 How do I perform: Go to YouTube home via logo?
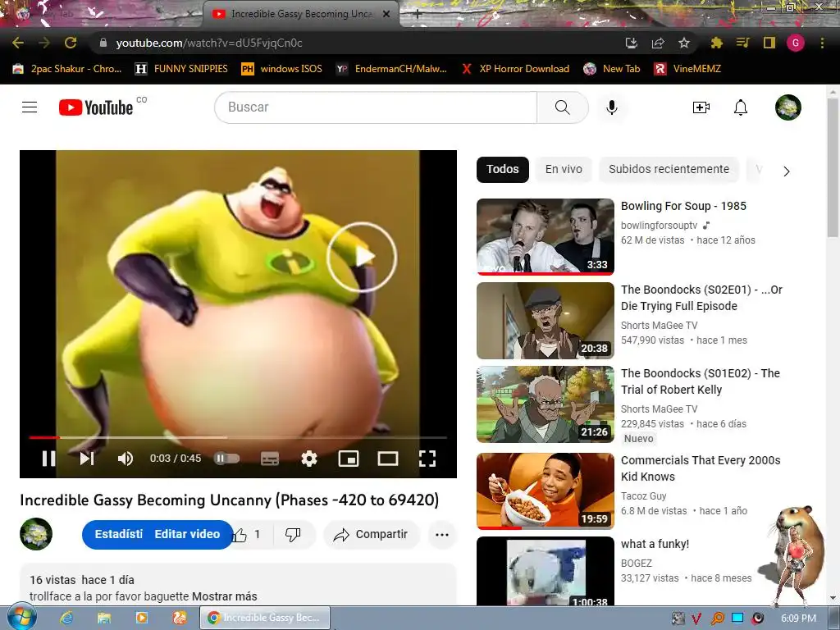[x=96, y=107]
